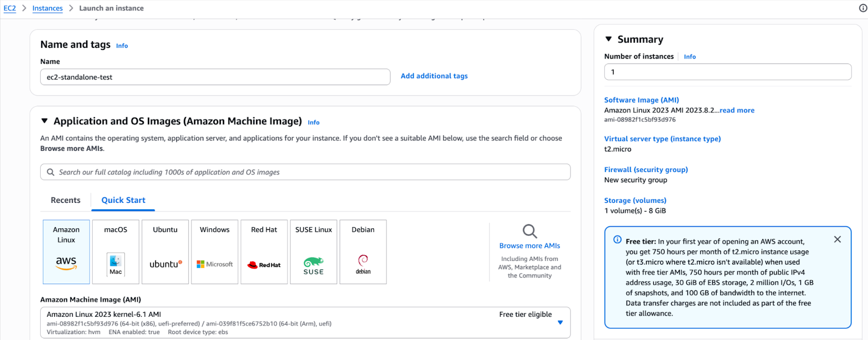Expand AMI description via read more

coord(737,110)
